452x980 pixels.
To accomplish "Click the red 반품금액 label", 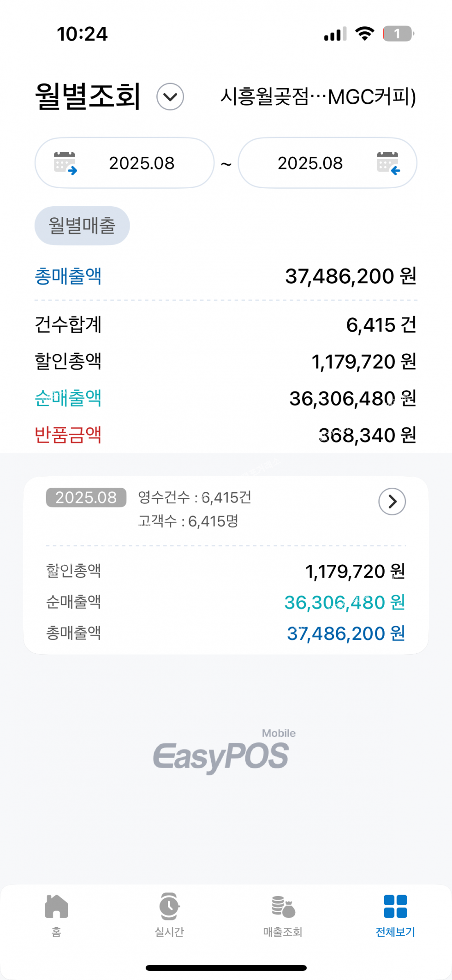I will (x=68, y=435).
